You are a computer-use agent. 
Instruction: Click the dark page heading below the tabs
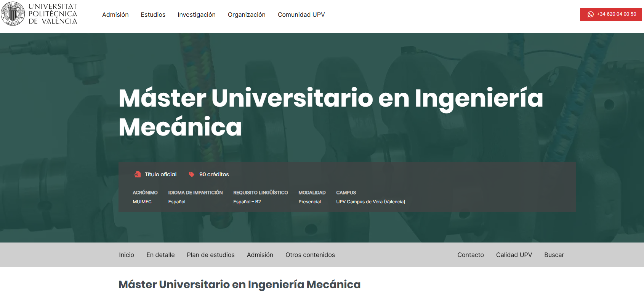(x=239, y=284)
